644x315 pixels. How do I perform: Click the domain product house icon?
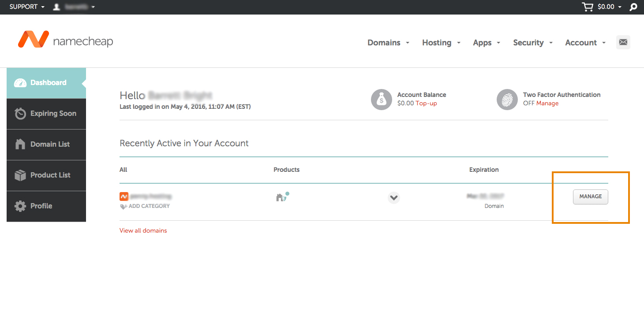[x=281, y=197]
